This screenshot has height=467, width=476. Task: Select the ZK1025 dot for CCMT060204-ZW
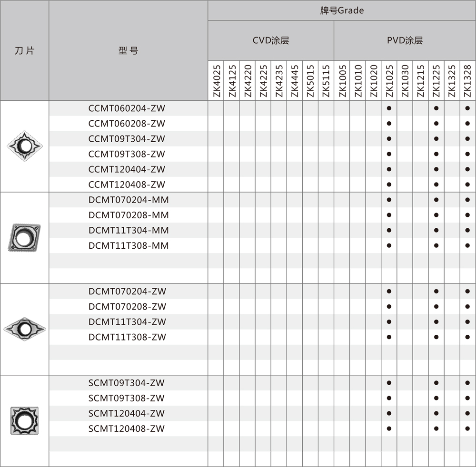coord(389,108)
